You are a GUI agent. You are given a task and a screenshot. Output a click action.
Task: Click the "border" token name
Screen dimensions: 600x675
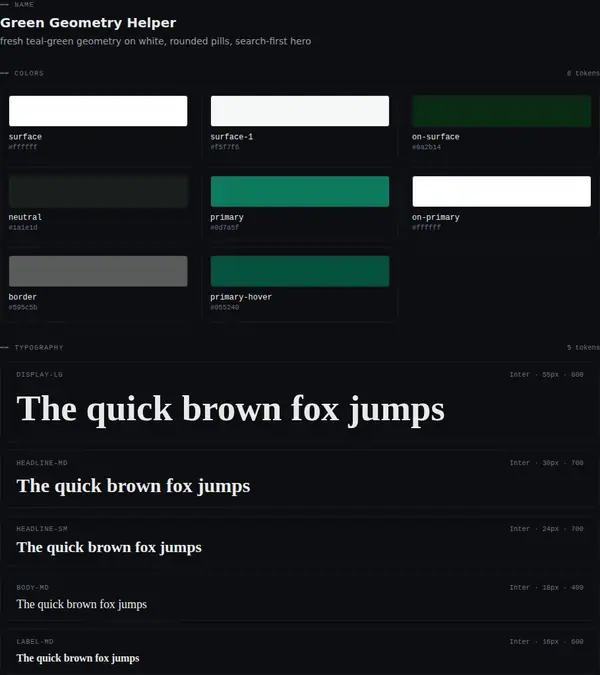[22, 297]
